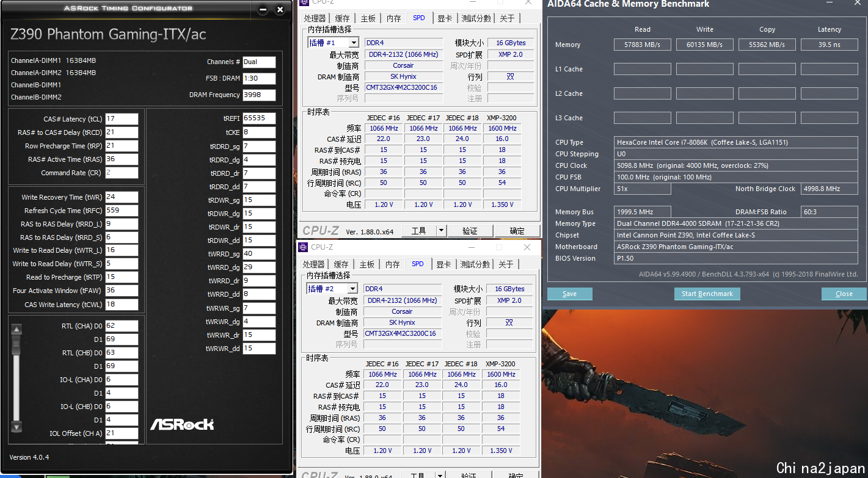Select 内存 tab in slot #2 CPU-Z window
The image size is (868, 478).
(x=393, y=264)
